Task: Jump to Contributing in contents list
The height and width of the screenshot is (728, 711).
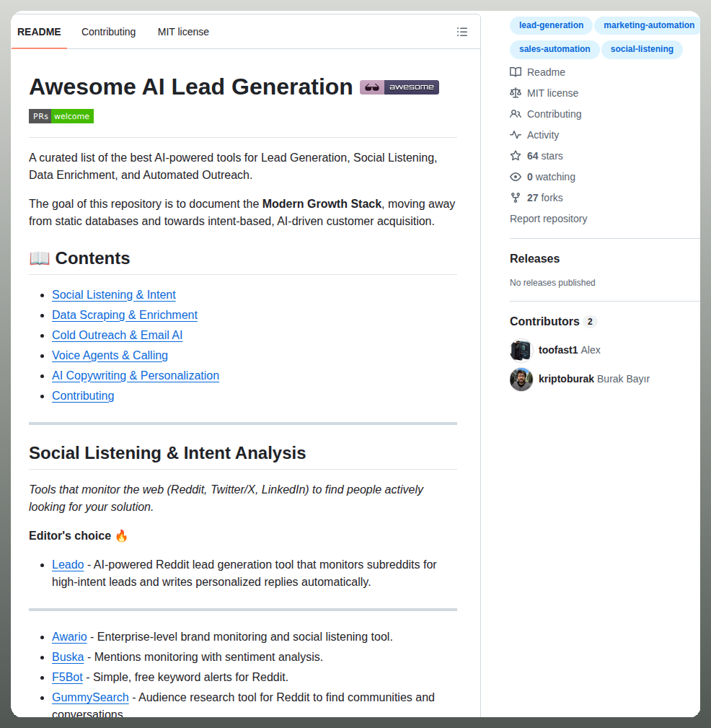Action: [x=83, y=395]
